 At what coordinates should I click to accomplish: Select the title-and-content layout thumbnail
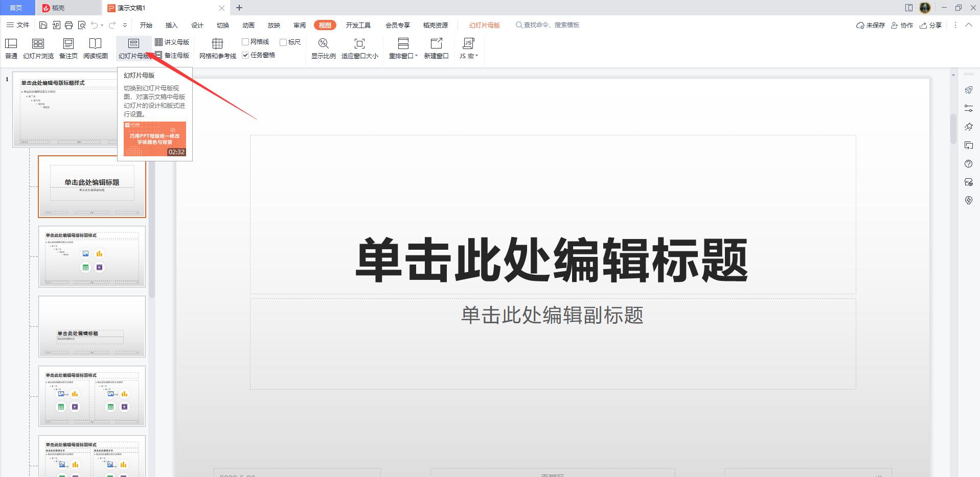pyautogui.click(x=92, y=256)
